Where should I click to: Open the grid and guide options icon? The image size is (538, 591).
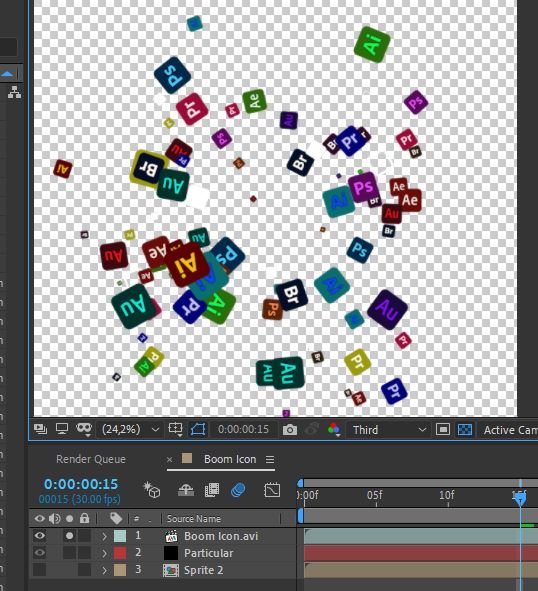click(175, 429)
